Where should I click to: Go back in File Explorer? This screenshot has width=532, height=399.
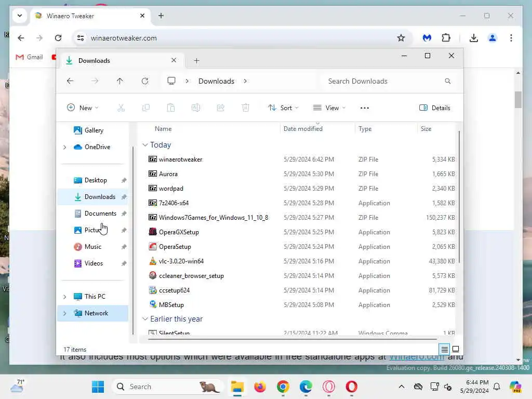click(x=70, y=81)
